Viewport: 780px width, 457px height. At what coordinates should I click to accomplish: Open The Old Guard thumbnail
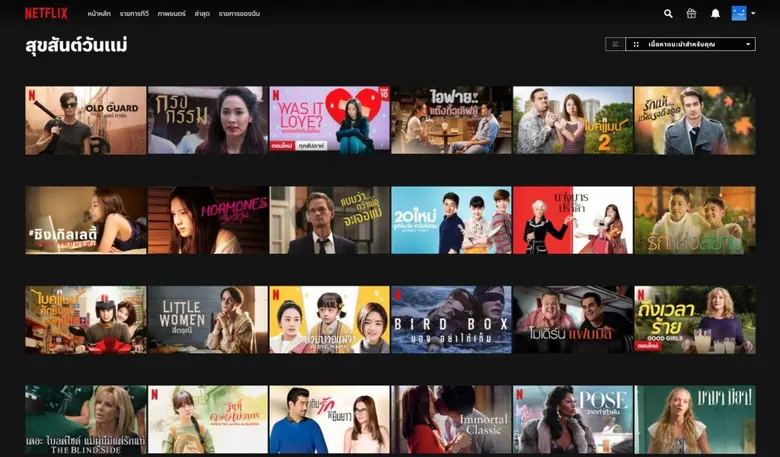(85, 120)
